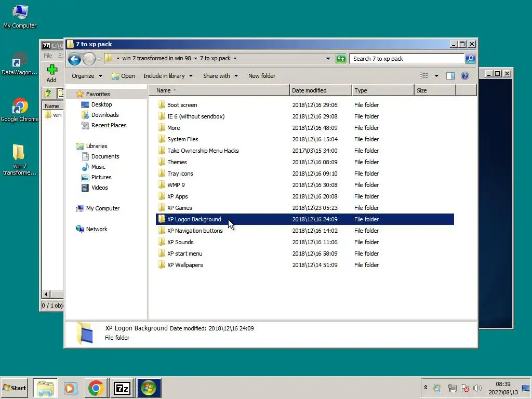This screenshot has height=399, width=532.
Task: Select the Themes folder row
Action: 304,162
